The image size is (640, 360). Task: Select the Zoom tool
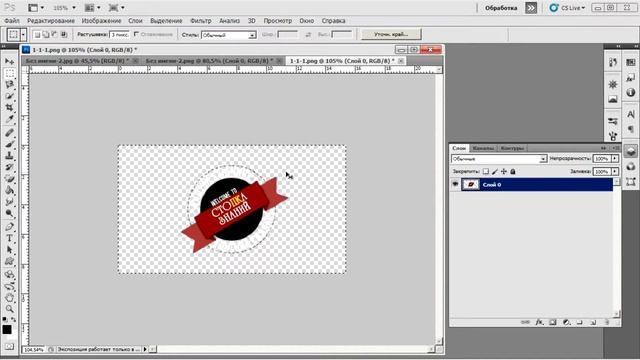(9, 309)
